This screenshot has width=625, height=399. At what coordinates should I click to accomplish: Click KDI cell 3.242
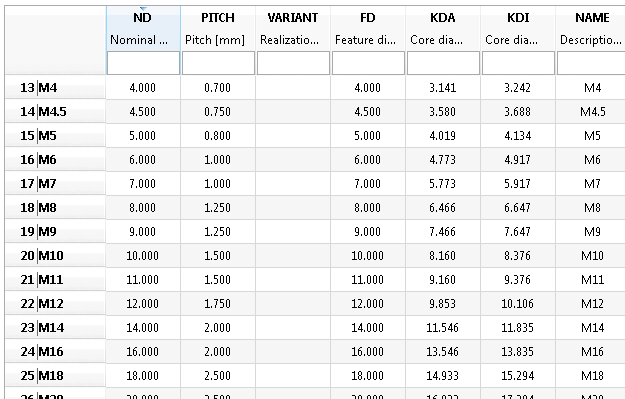tap(518, 88)
